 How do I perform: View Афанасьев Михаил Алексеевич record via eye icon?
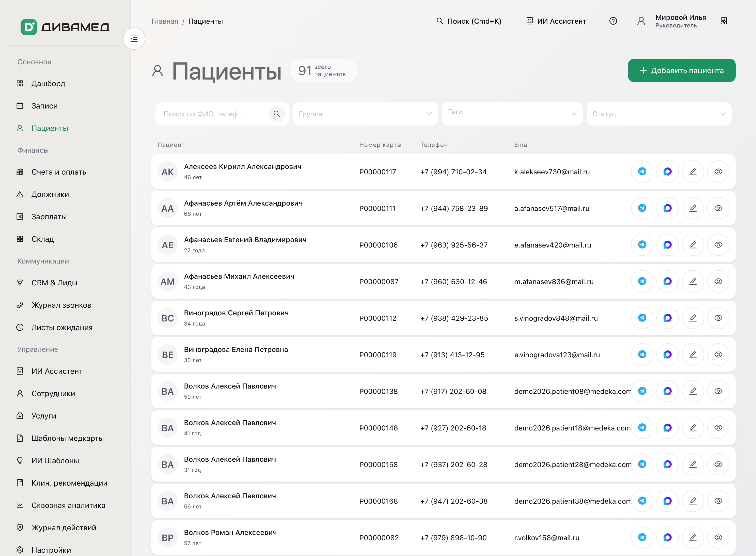[x=718, y=281]
